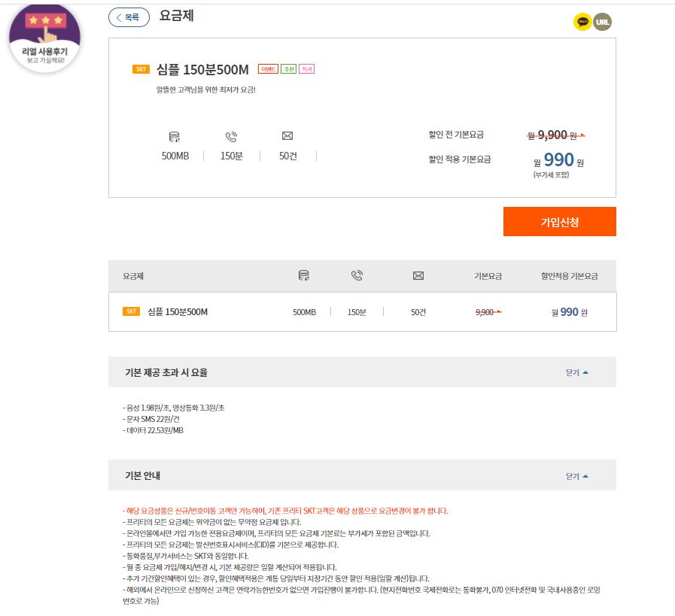
Task: Click the green 추천 tag
Action: pos(288,69)
